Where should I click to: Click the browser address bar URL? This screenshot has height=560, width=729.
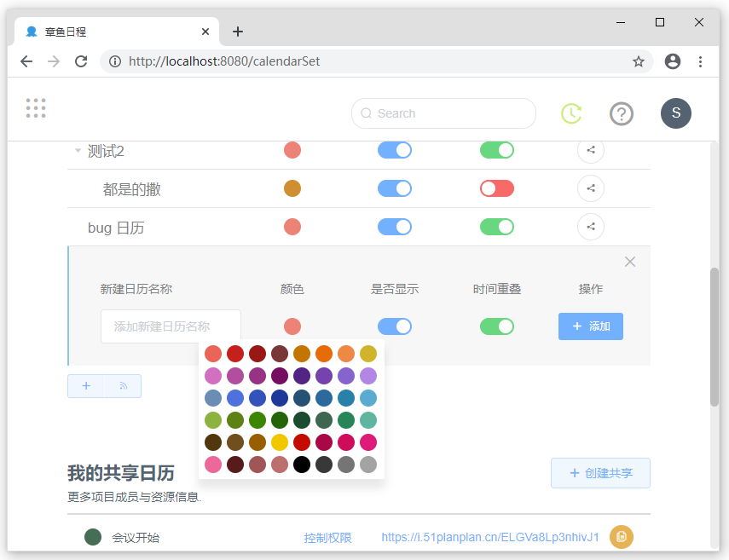point(224,61)
